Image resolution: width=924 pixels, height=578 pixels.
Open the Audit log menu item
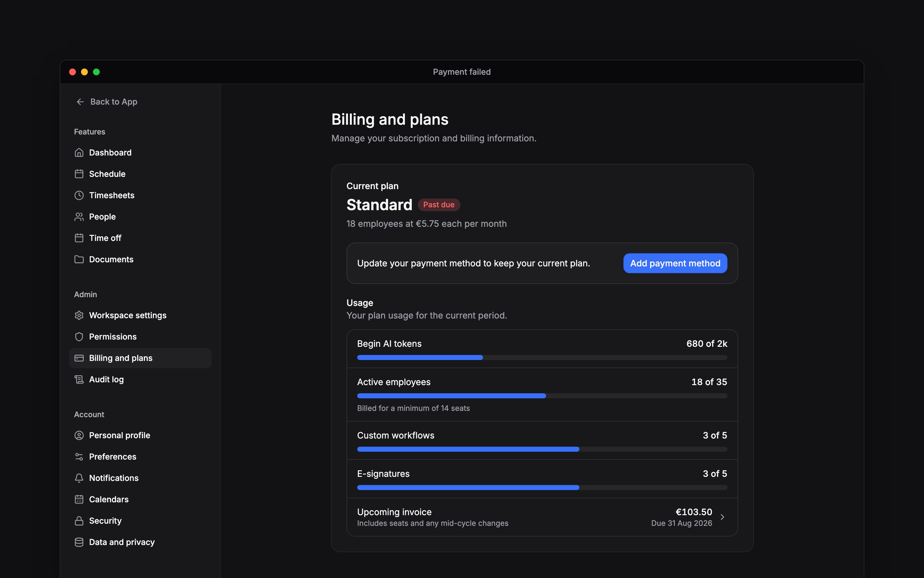pyautogui.click(x=140, y=379)
